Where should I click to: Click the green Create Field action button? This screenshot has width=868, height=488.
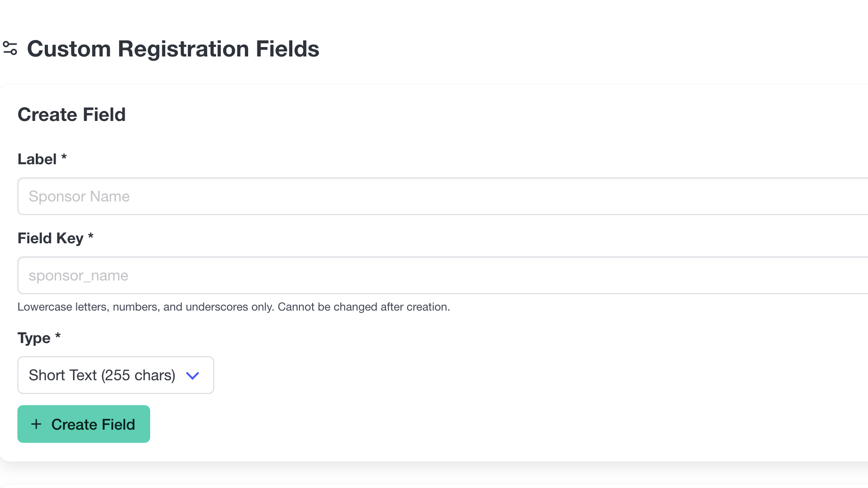click(83, 424)
